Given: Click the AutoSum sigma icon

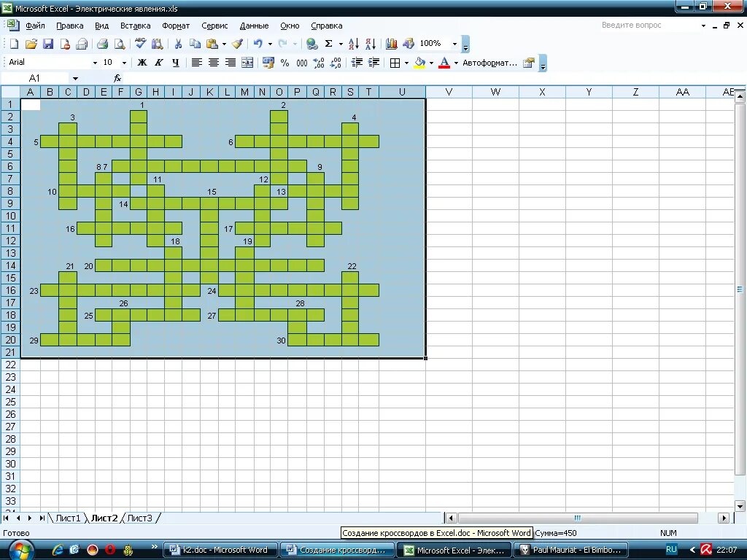Looking at the screenshot, I should point(329,44).
